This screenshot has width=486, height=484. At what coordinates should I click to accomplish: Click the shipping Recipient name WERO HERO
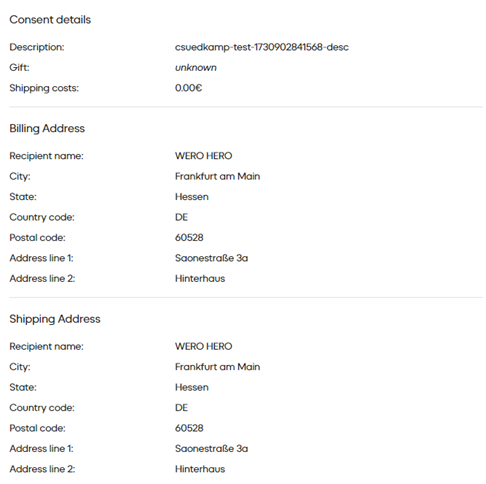pyautogui.click(x=203, y=346)
